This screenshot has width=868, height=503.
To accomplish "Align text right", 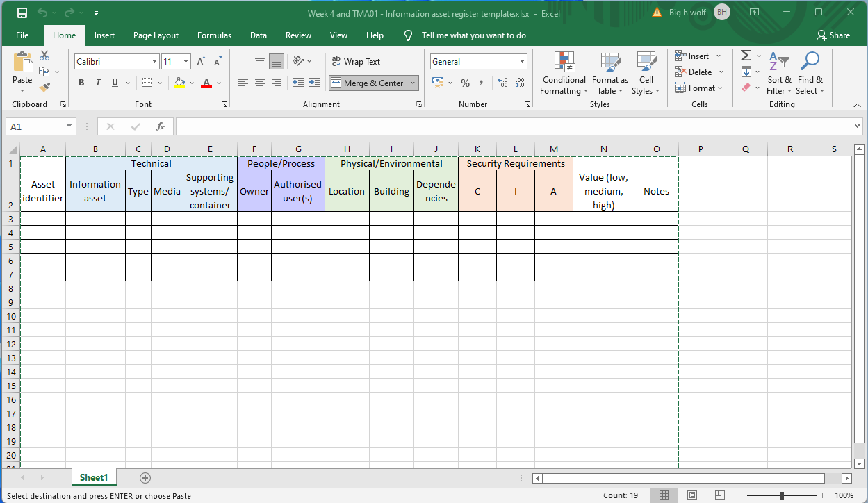I will click(277, 83).
